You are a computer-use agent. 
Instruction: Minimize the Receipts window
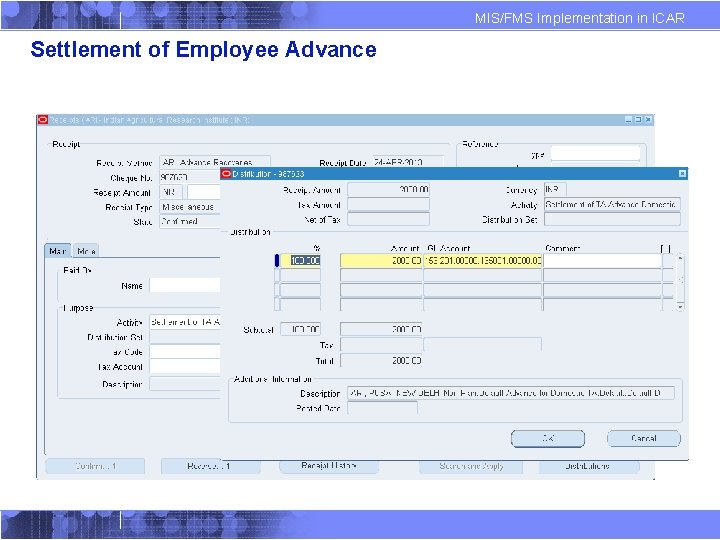pyautogui.click(x=629, y=119)
